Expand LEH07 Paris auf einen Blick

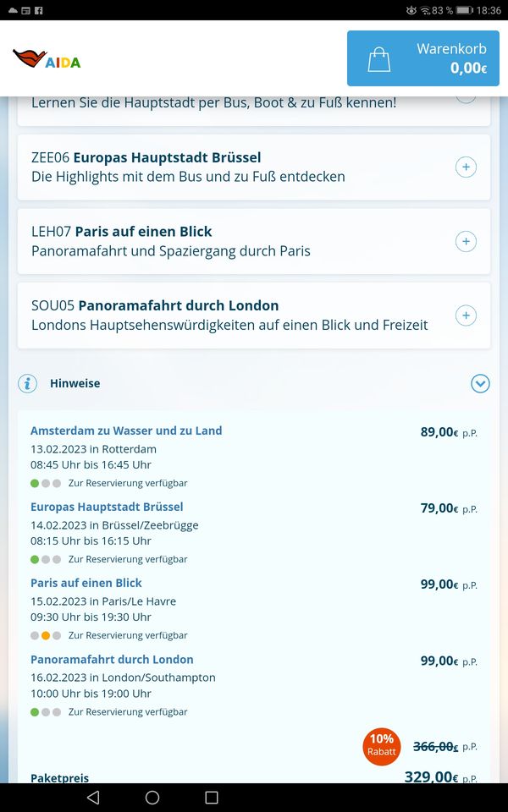[466, 242]
